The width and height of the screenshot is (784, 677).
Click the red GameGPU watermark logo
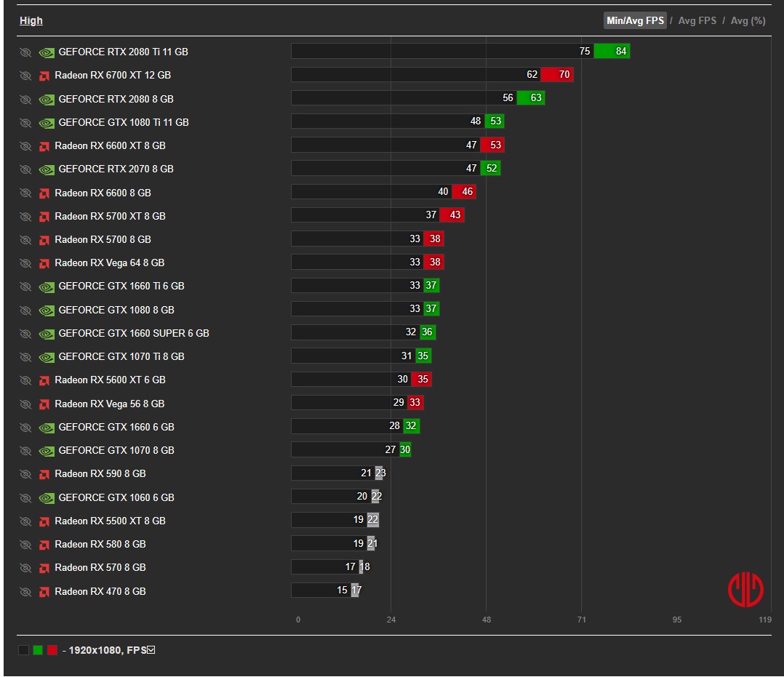745,590
